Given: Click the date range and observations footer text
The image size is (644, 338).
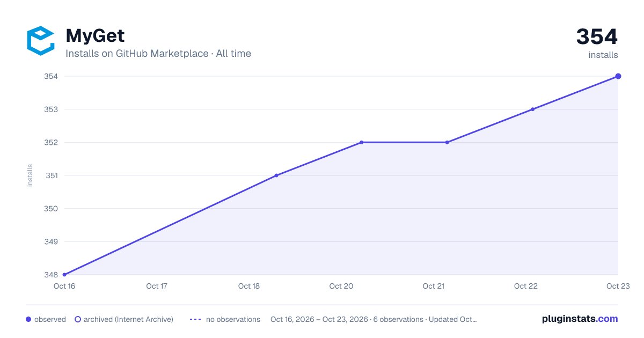Looking at the screenshot, I should 374,319.
